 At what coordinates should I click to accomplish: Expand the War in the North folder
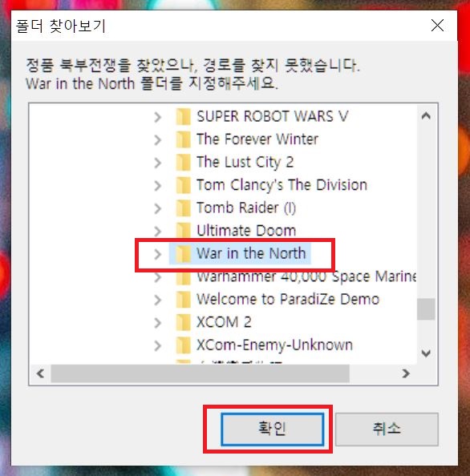[157, 254]
